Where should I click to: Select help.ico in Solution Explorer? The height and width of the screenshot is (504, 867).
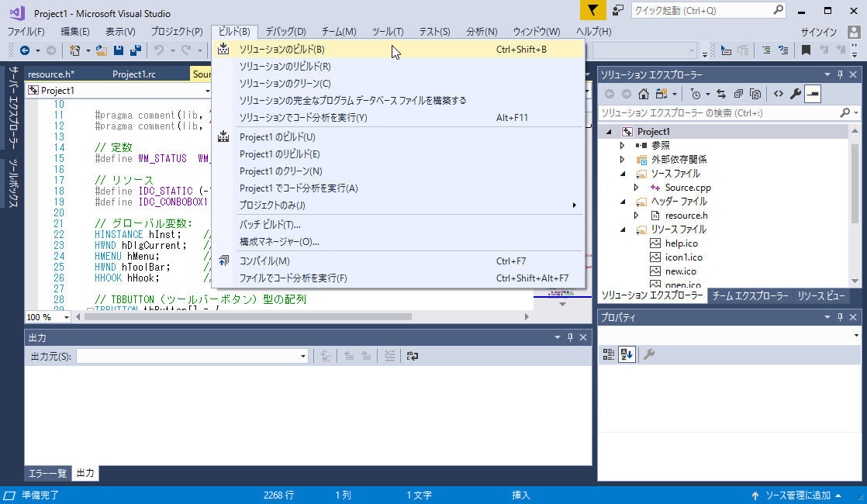(681, 243)
